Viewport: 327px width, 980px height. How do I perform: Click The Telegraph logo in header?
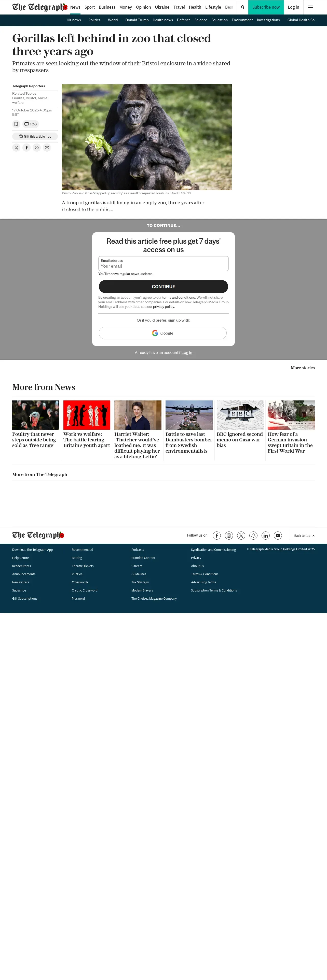[39, 7]
